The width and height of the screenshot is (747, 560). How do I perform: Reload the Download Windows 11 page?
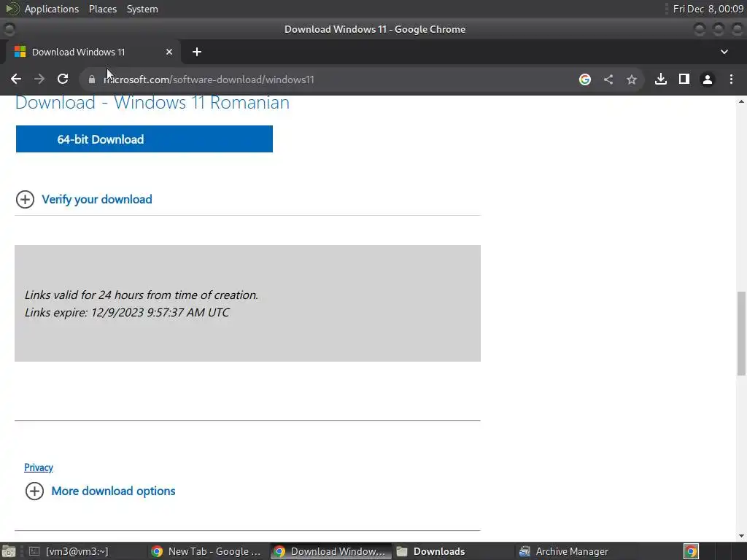pyautogui.click(x=63, y=79)
